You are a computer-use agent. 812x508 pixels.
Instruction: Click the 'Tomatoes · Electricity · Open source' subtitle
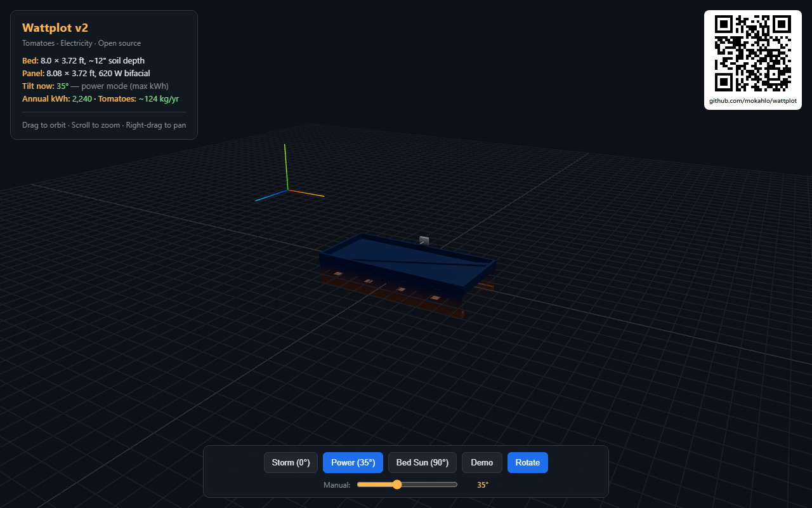[x=81, y=43]
